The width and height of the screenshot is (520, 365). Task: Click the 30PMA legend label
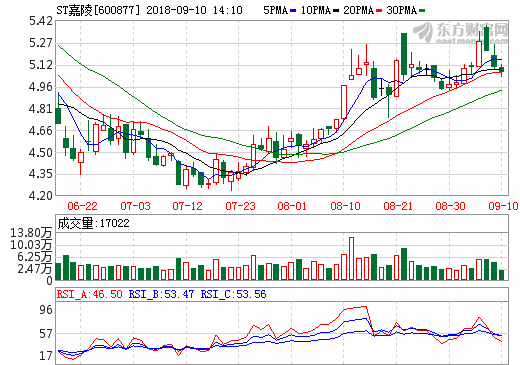(402, 10)
